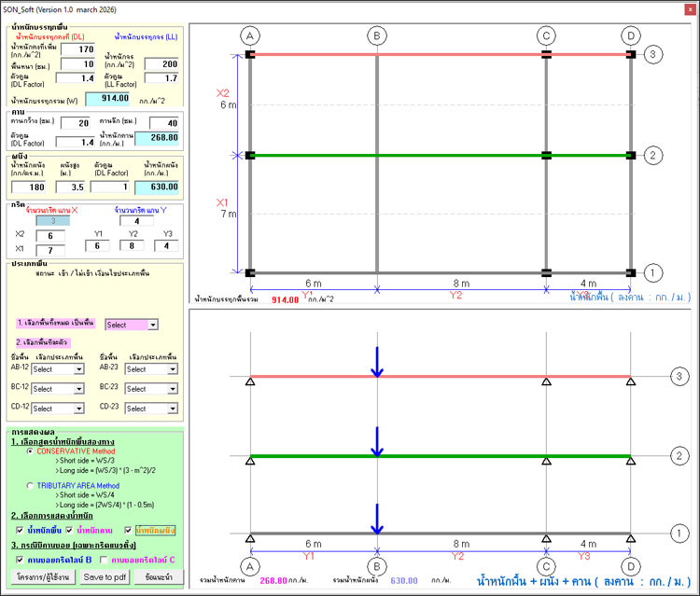Click the blue load arrow on beam line 1
Image resolution: width=700 pixels, height=596 pixels.
pyautogui.click(x=377, y=520)
